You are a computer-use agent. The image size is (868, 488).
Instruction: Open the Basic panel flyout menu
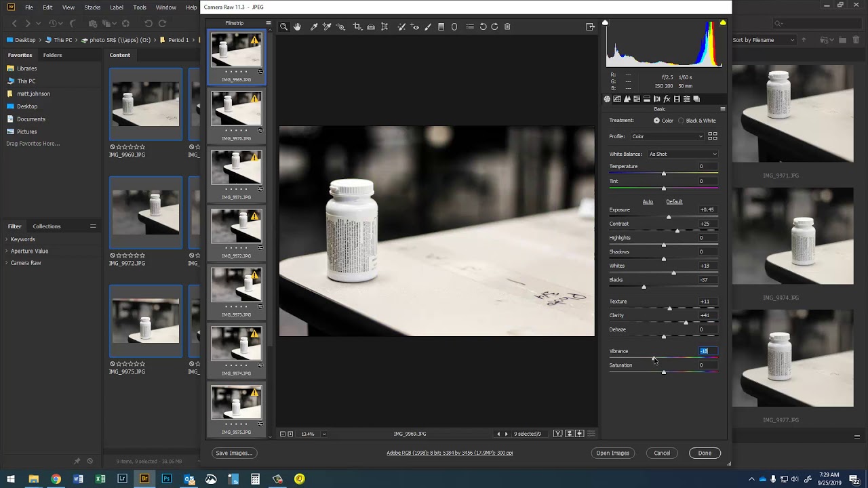(x=723, y=109)
